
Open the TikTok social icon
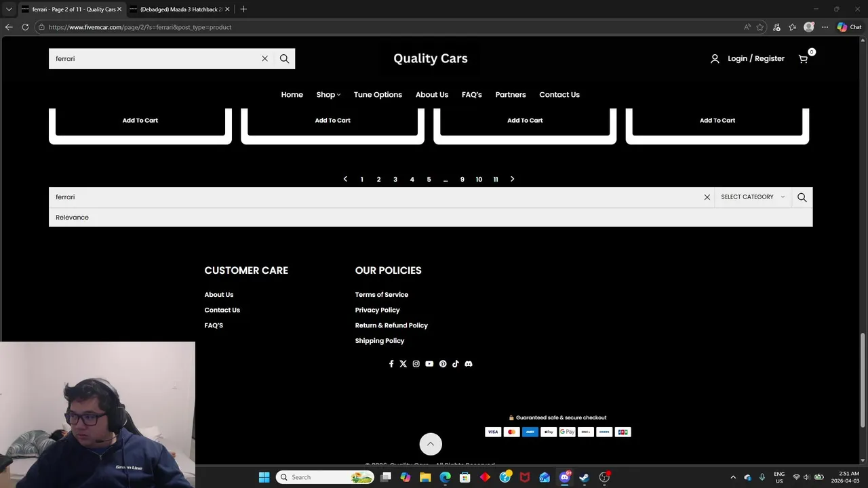(x=455, y=364)
